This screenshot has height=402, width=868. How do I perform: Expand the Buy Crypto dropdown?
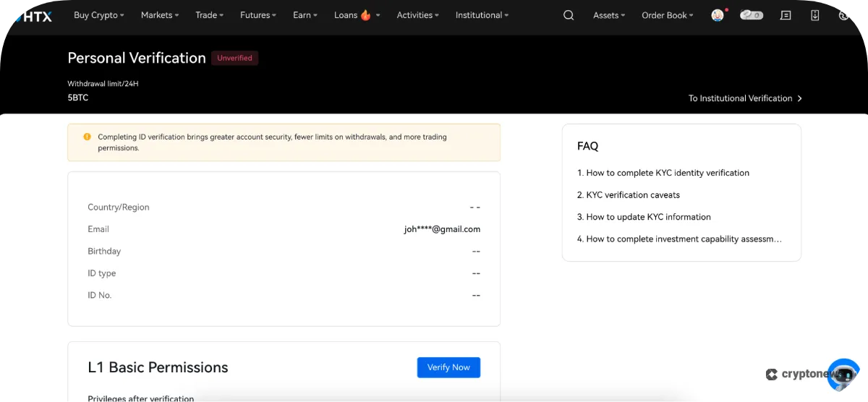point(98,15)
